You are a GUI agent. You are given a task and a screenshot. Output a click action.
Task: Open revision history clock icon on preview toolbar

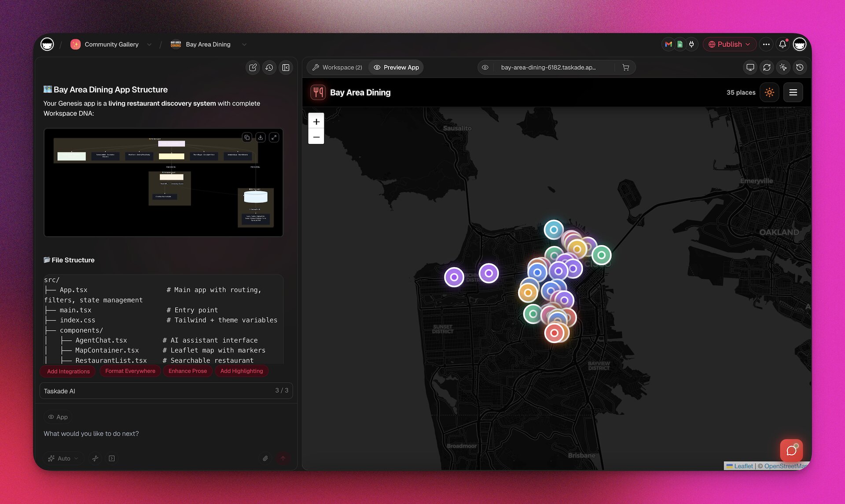(800, 67)
